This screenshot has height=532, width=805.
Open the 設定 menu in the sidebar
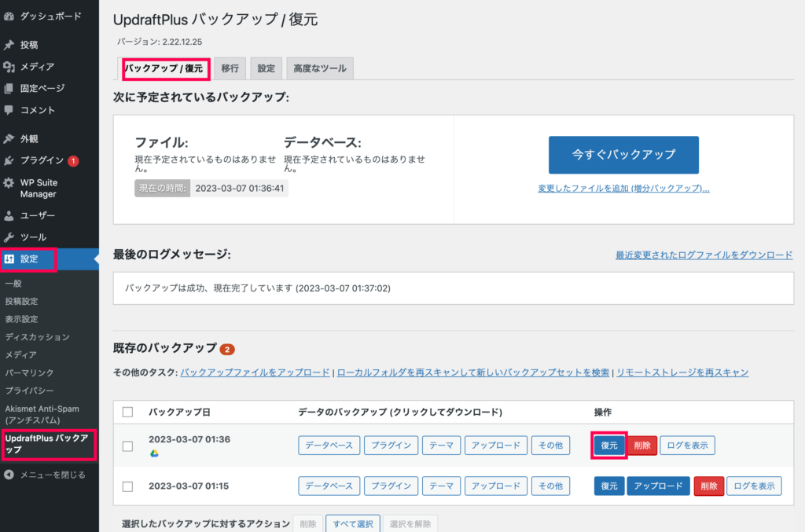point(50,259)
